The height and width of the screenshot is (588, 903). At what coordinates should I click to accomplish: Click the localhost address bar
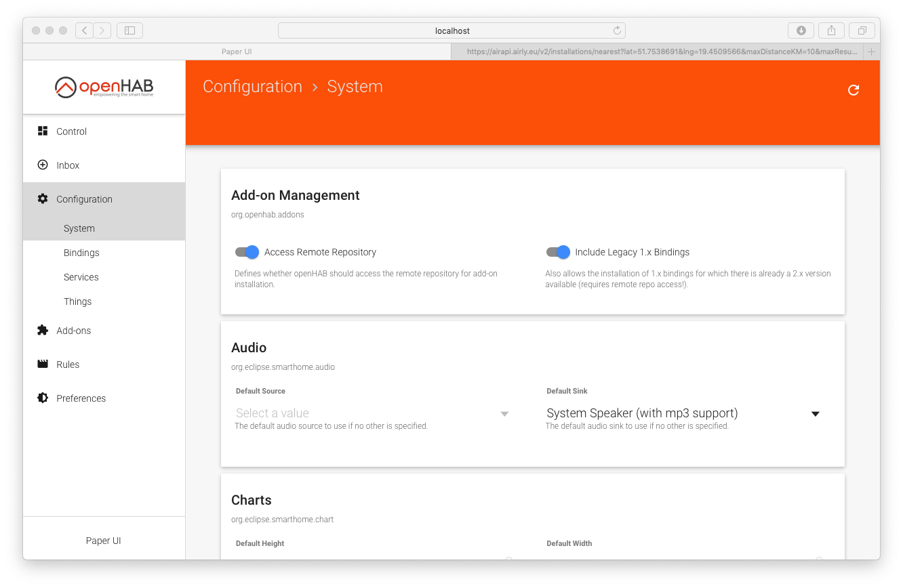pyautogui.click(x=451, y=30)
